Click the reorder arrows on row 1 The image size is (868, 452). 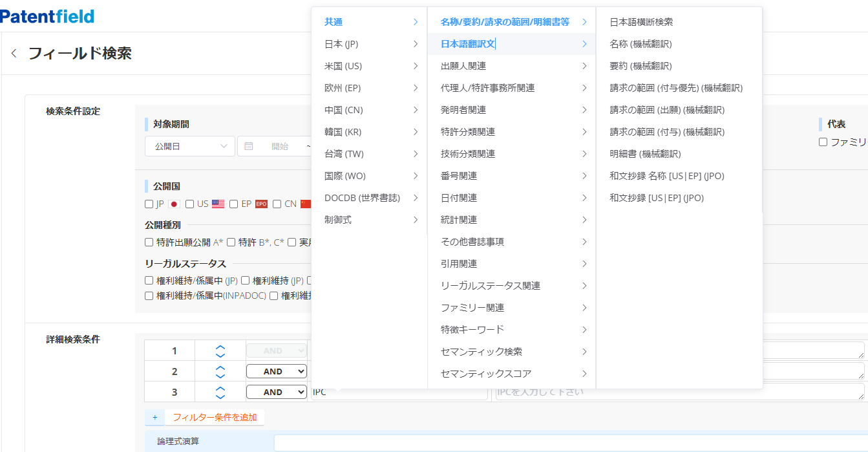click(220, 351)
